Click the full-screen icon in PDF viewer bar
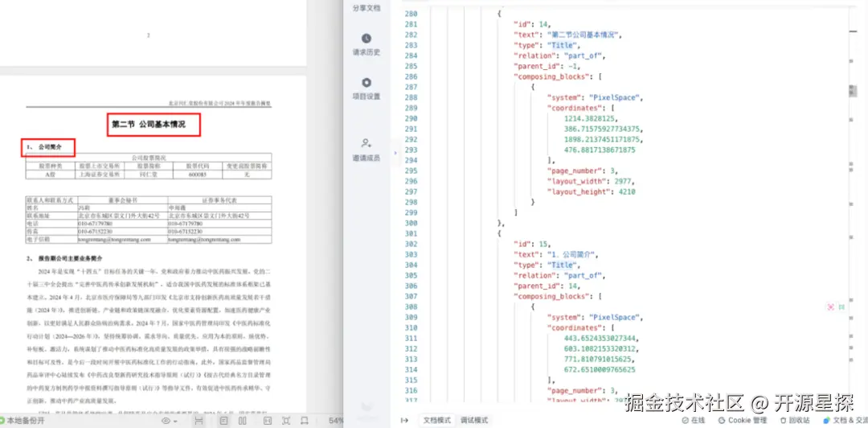This screenshot has width=868, height=428. tap(285, 421)
